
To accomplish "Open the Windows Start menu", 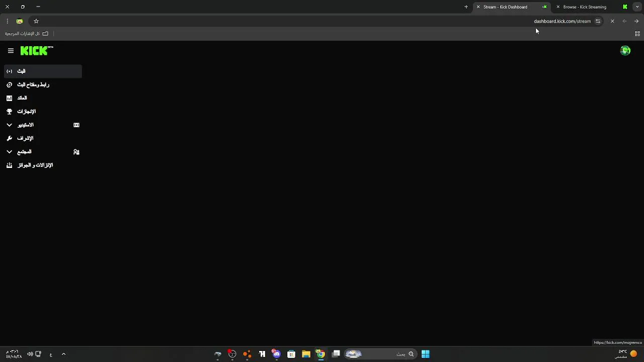I will (426, 354).
